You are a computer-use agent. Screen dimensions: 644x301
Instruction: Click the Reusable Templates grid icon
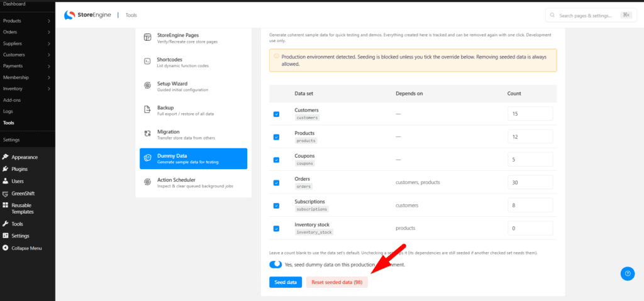pyautogui.click(x=5, y=205)
